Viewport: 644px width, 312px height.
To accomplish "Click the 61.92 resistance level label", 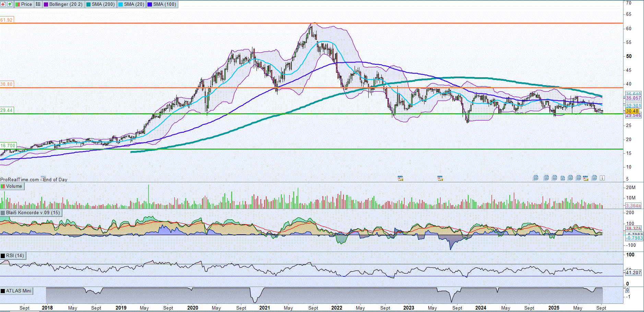I will (7, 20).
